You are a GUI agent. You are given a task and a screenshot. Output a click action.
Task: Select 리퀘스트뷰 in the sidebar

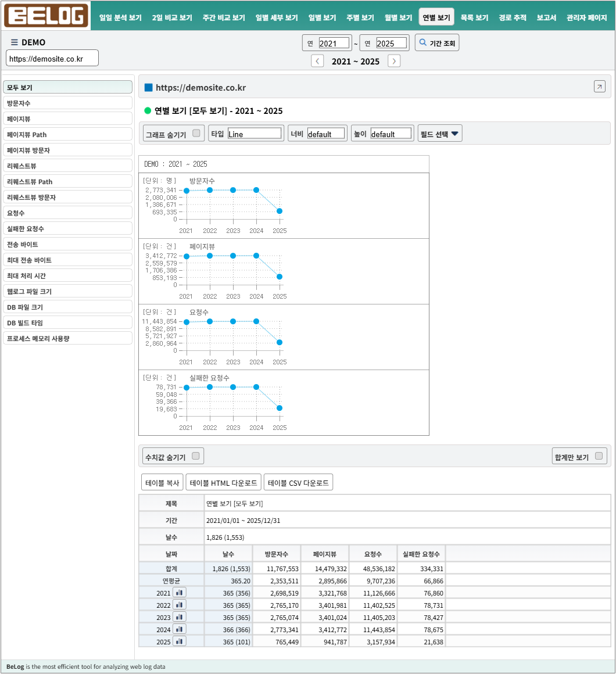[x=67, y=166]
